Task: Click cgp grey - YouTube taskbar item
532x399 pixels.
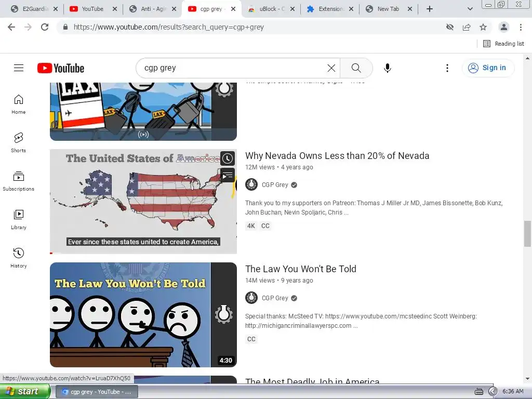Action: tap(97, 392)
